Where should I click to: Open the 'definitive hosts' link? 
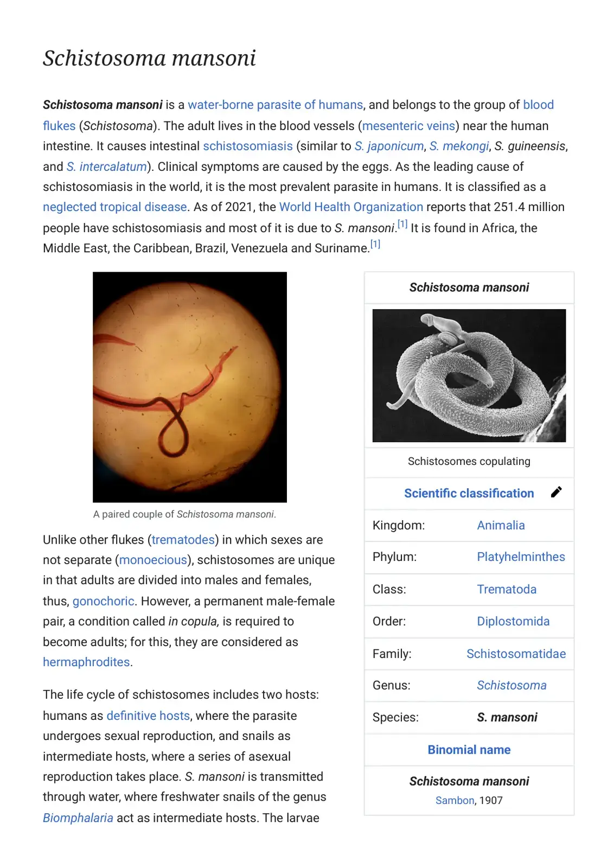[x=148, y=716]
